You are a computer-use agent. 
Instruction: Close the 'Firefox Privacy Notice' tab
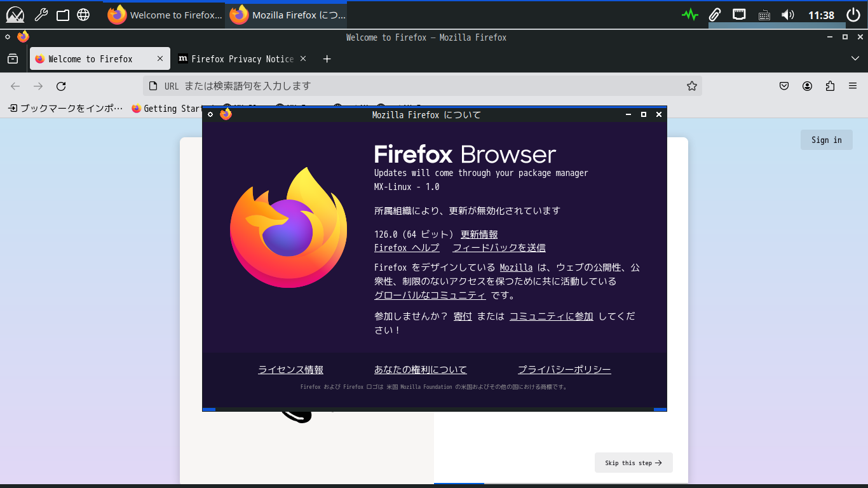303,59
